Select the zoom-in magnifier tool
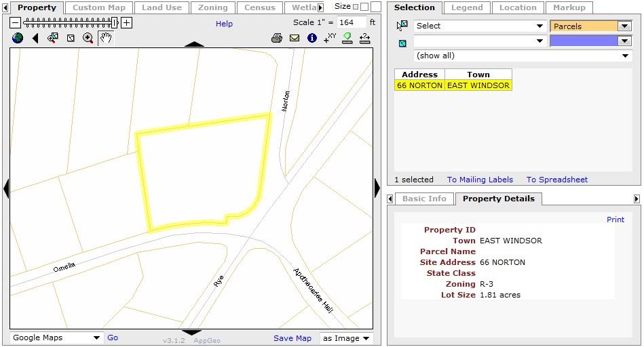This screenshot has height=347, width=644. click(x=88, y=38)
